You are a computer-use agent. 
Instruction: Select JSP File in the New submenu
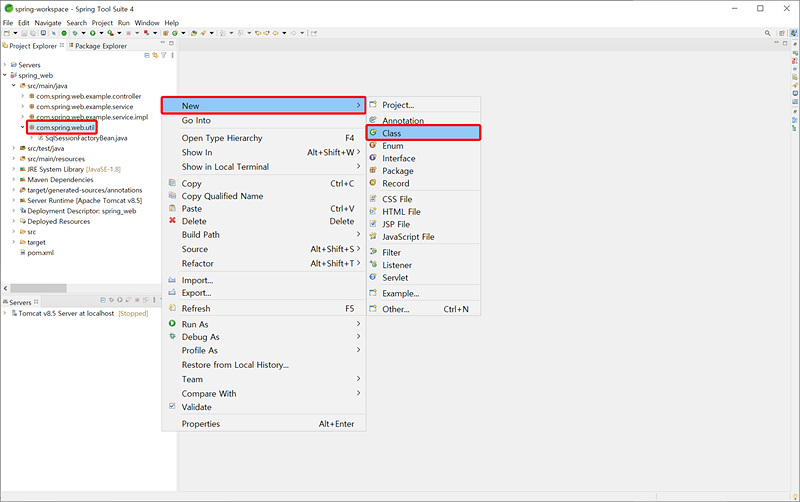[423, 224]
